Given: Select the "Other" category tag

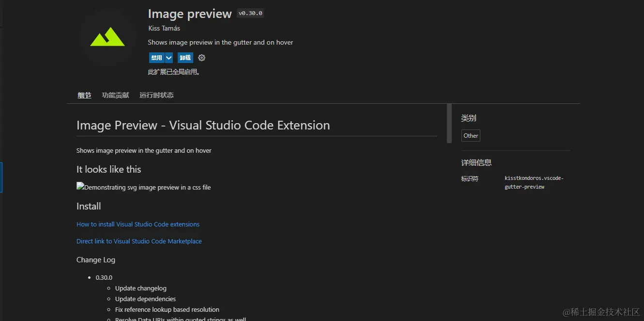Looking at the screenshot, I should (471, 136).
